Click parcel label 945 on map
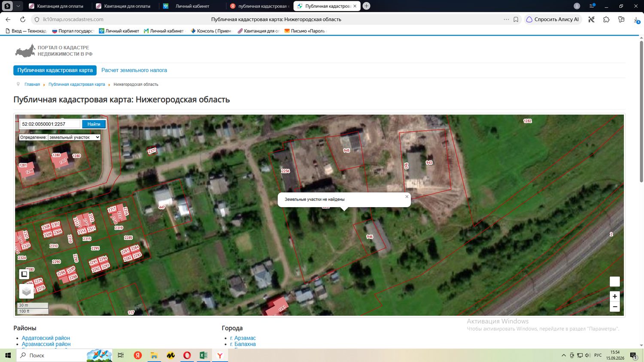 [x=346, y=151]
